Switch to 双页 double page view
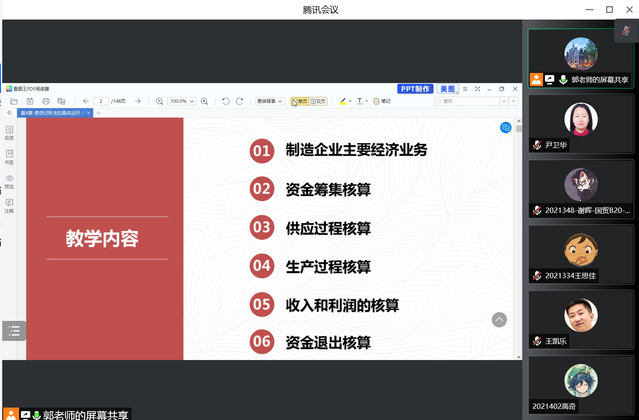Screen dimensions: 639x420 318,101
